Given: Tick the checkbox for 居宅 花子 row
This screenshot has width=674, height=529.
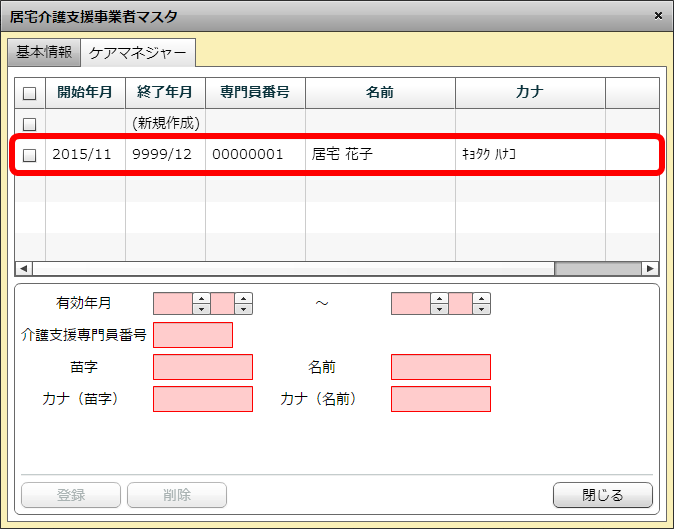Looking at the screenshot, I should coord(30,155).
